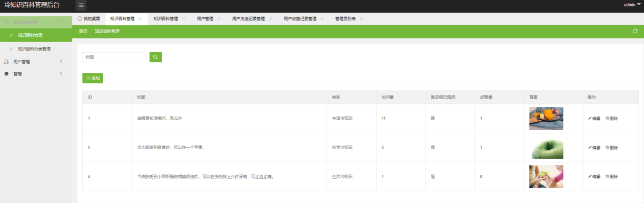Close the active 知识百科管理 tab
Screen dimensions: 644x203
141,19
